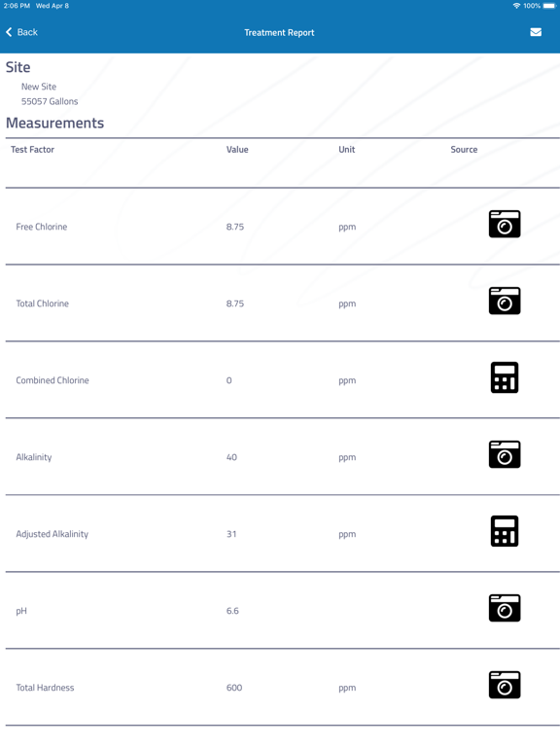Tap the battery indicator in status bar
The image size is (560, 747).
coord(548,6)
